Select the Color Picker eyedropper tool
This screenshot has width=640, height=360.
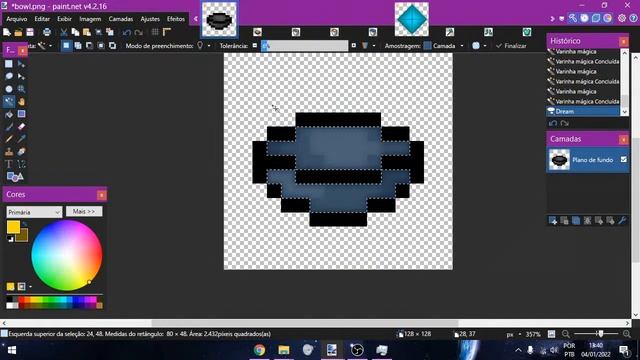coord(21,139)
